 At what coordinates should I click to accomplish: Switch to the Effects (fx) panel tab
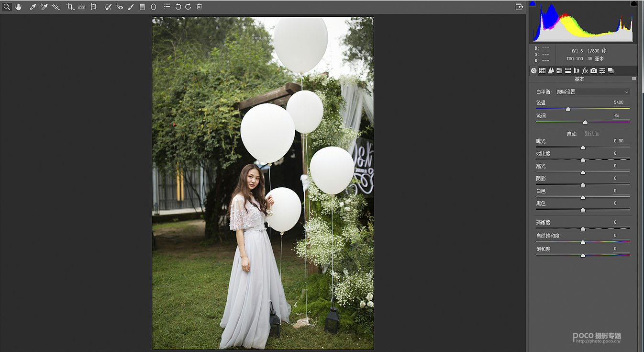point(585,70)
